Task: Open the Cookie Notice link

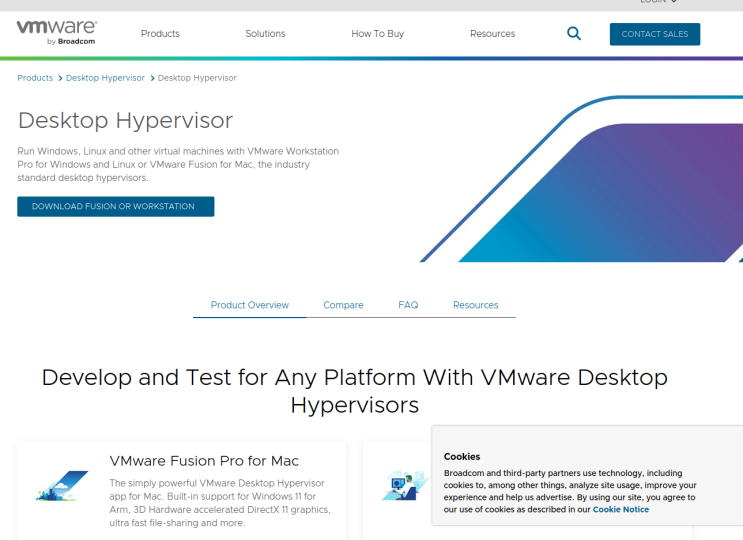Action: click(x=621, y=510)
